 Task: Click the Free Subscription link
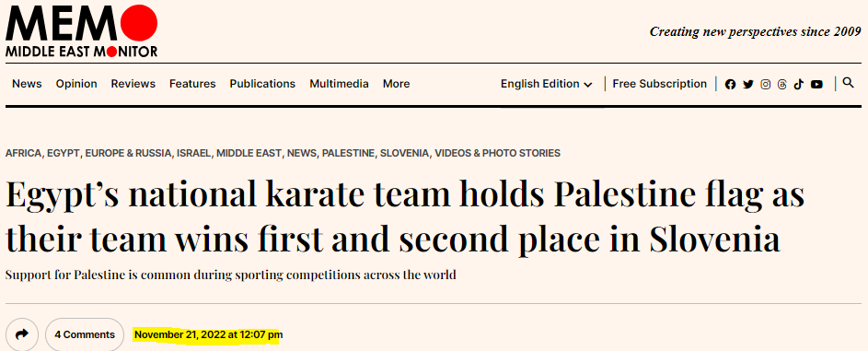(x=659, y=84)
